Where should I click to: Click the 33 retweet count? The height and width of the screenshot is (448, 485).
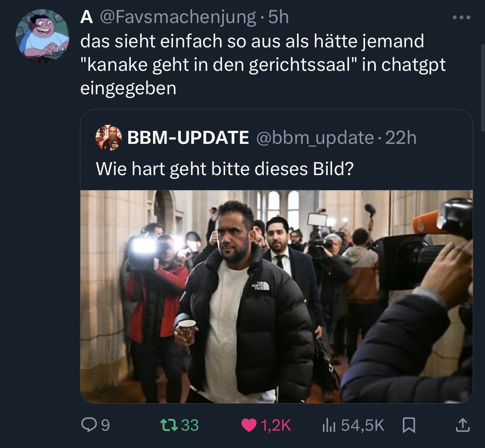[x=189, y=425]
